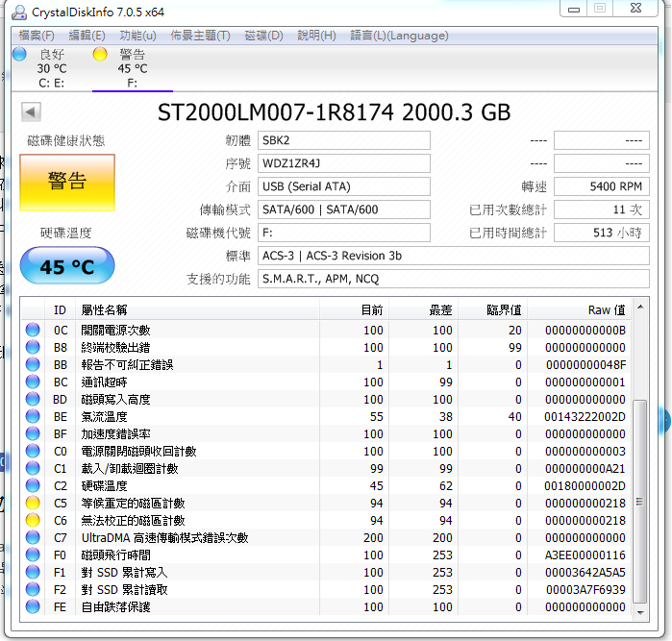This screenshot has height=641, width=672.
Task: Click status icon for BF 加速度錯誤率
Action: point(33,433)
